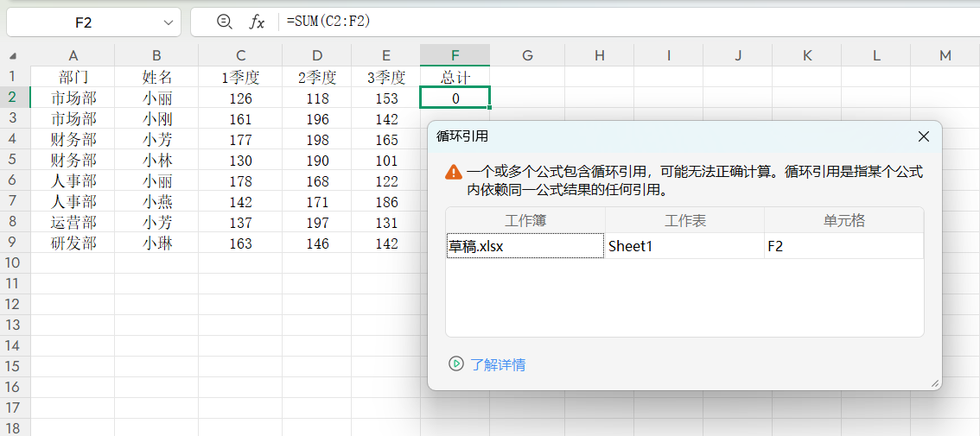Select cell F1 labeled 总计
The width and height of the screenshot is (980, 436).
pos(455,77)
